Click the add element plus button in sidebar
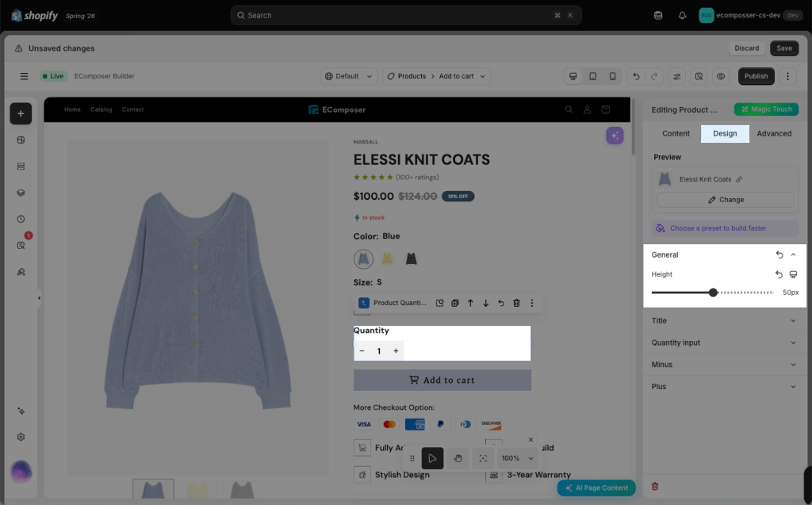 21,113
